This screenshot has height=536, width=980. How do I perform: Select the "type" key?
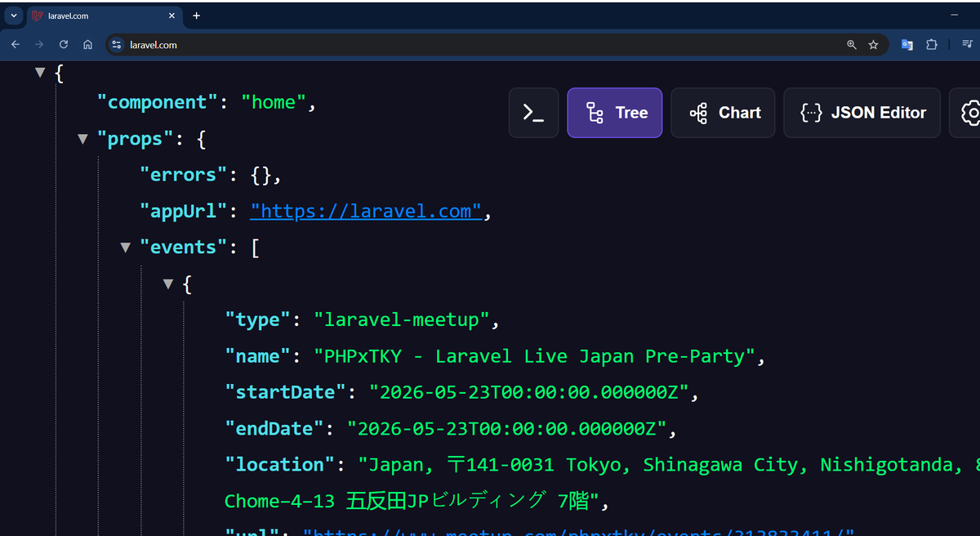pos(257,319)
